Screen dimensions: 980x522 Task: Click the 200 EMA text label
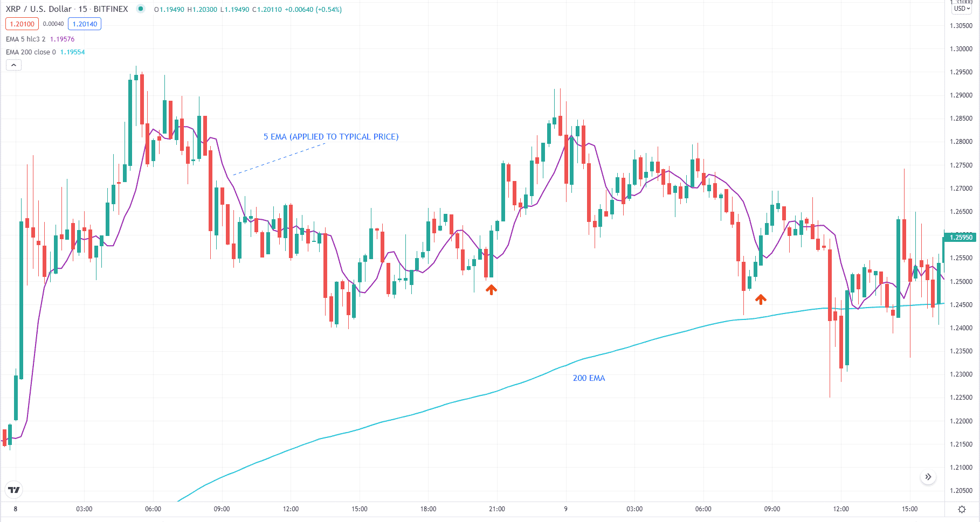point(589,378)
